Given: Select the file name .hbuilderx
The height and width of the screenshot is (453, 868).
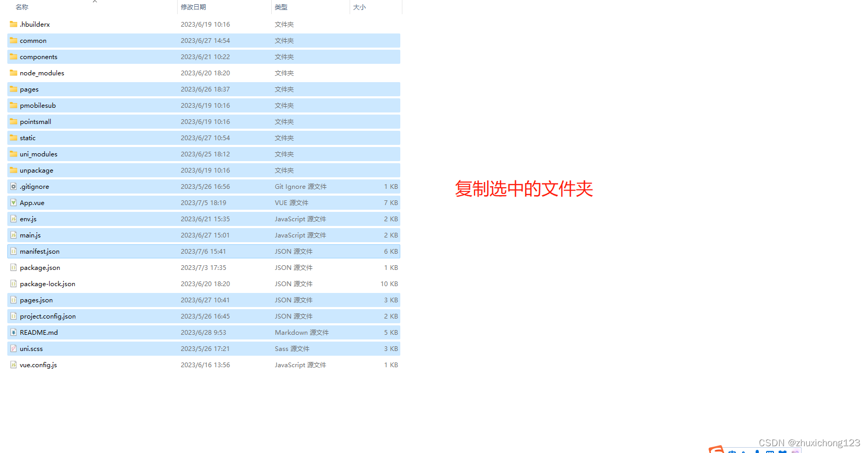Looking at the screenshot, I should coord(35,24).
